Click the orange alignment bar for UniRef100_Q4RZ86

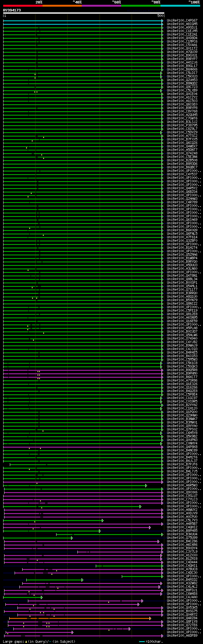[x=80, y=618]
